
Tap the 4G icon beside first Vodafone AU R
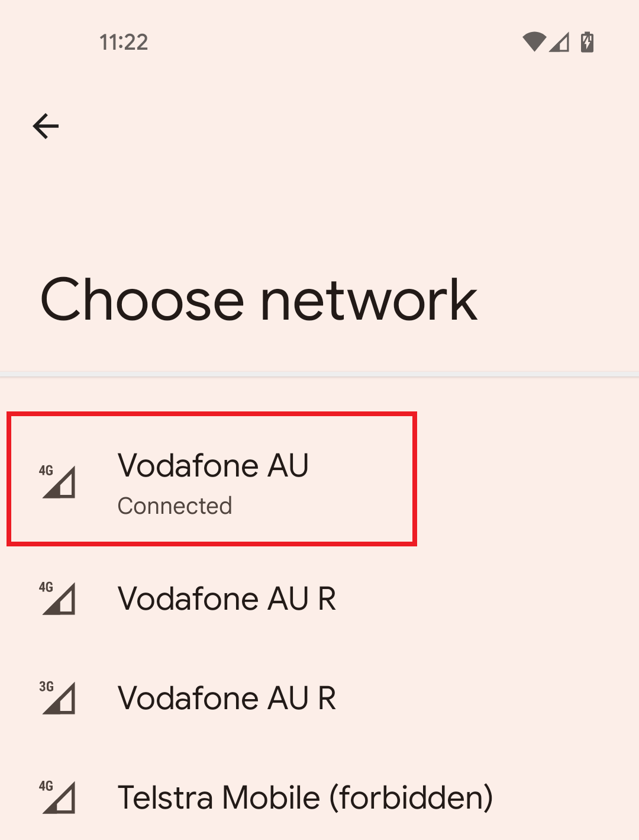58,598
